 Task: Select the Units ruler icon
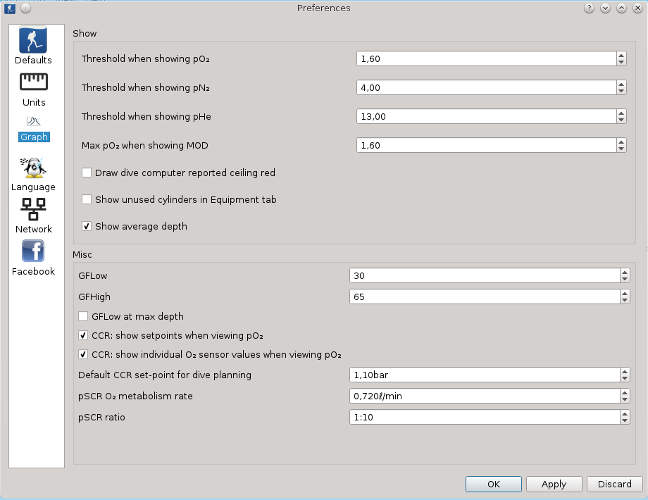click(x=34, y=81)
